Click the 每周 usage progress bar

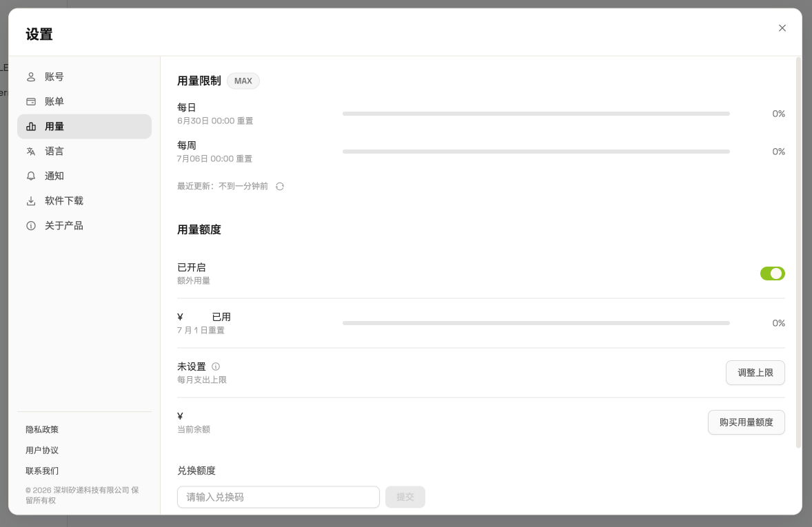tap(536, 151)
